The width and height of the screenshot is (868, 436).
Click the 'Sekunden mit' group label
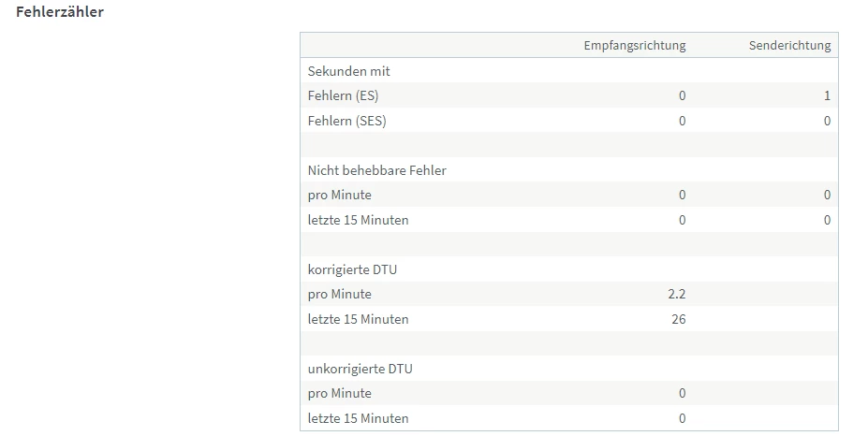(348, 71)
